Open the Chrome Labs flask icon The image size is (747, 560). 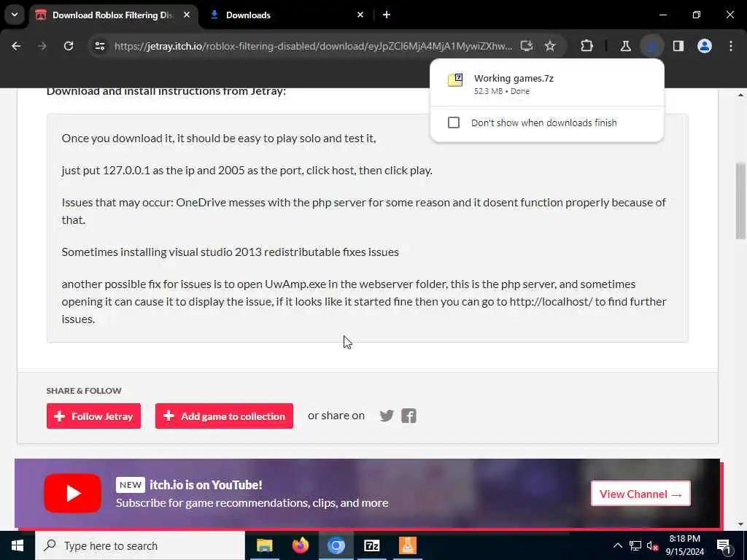tap(625, 46)
